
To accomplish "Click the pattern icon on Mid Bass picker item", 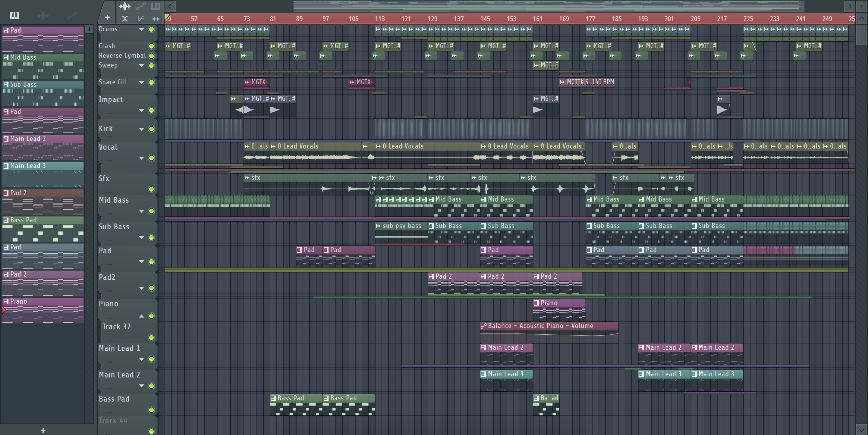I will coord(6,57).
